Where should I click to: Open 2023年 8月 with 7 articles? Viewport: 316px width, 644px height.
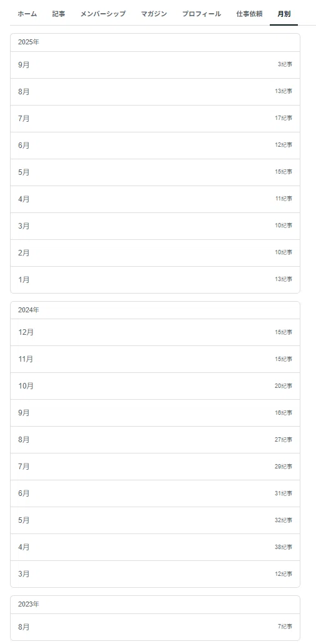point(155,627)
